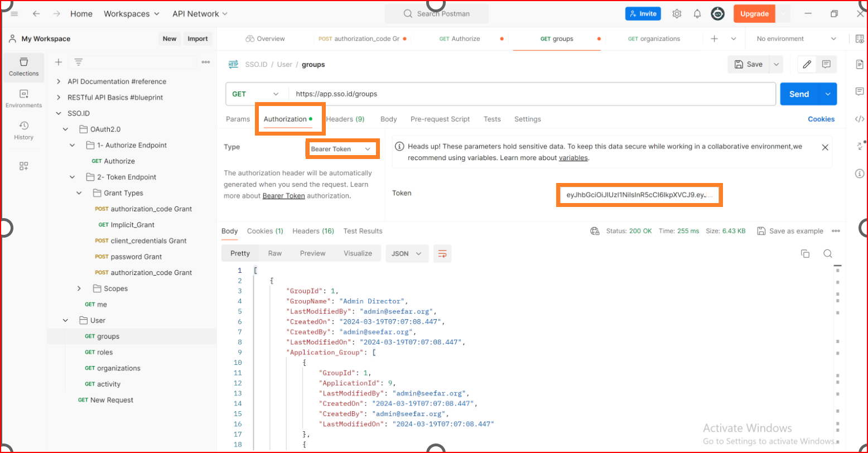
Task: Open the JSON format dropdown
Action: (407, 253)
